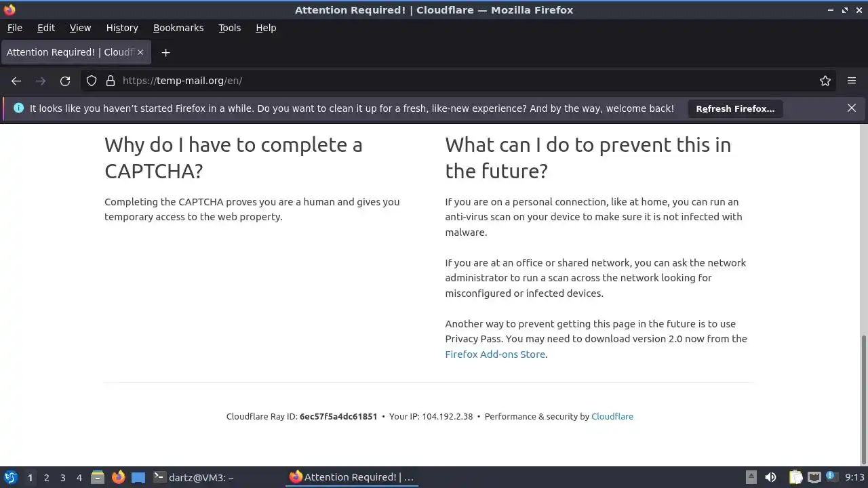The width and height of the screenshot is (868, 488).
Task: Open the file manager taskbar icon
Action: (98, 477)
